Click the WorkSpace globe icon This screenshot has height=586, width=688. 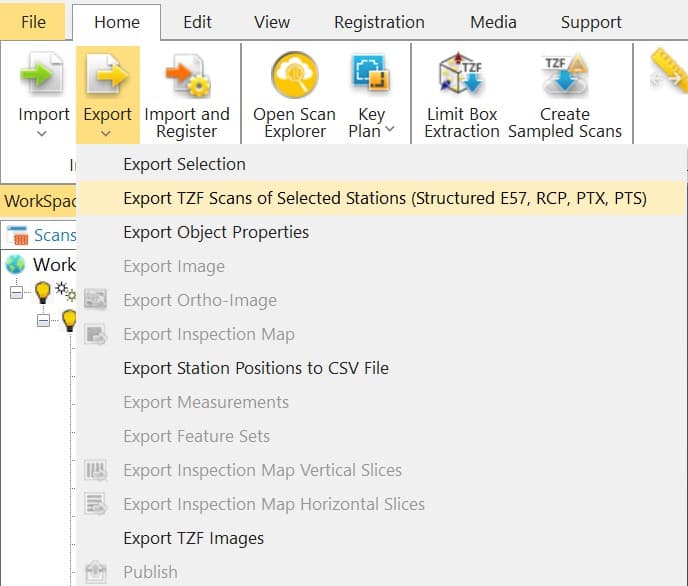(x=16, y=265)
